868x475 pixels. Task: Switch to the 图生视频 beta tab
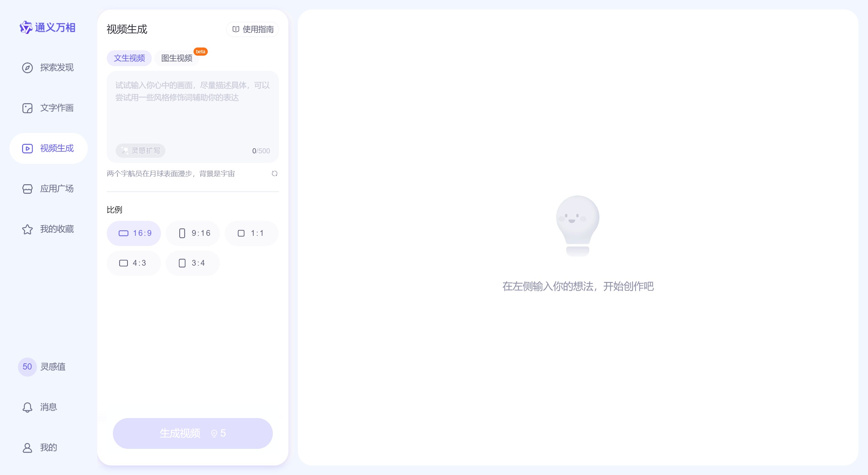[x=176, y=58]
